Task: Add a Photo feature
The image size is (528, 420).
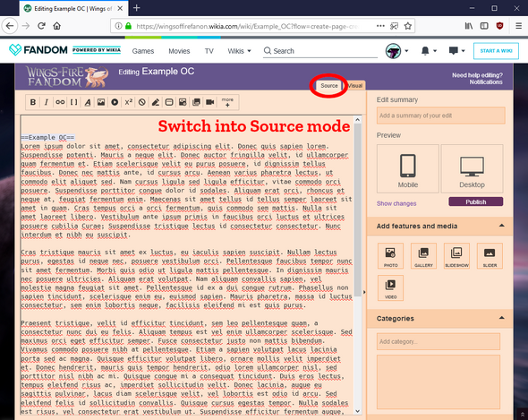Action: [390, 256]
